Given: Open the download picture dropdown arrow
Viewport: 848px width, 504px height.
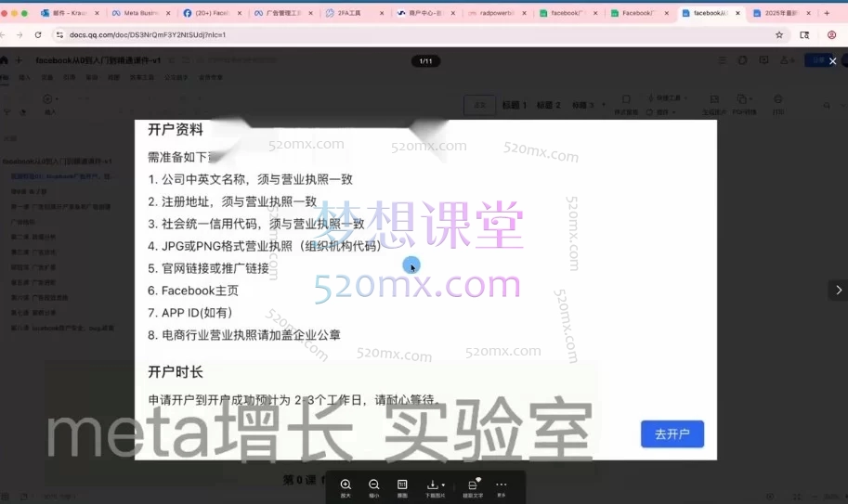Looking at the screenshot, I should pyautogui.click(x=443, y=485).
